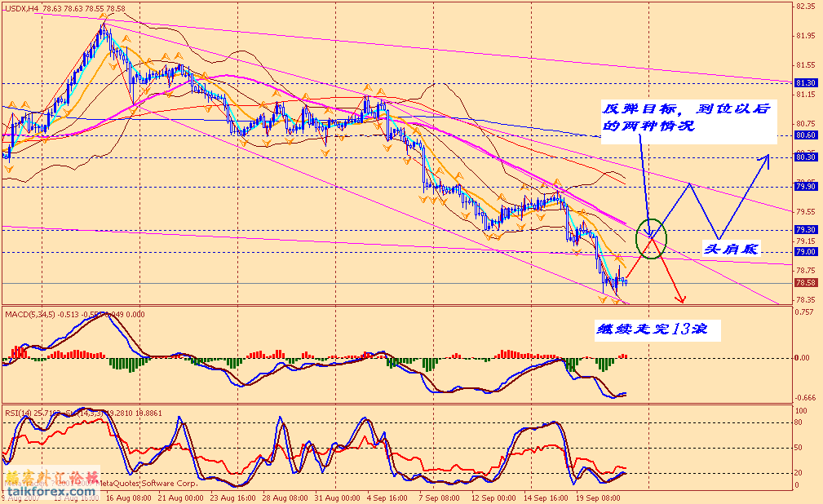The height and width of the screenshot is (504, 823).
Task: Click the 12 Sep 00:00 date label
Action: 493,497
